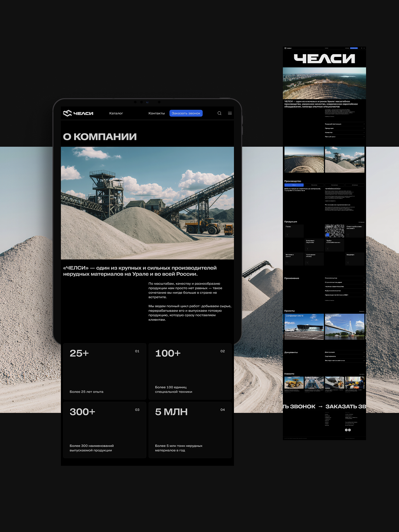Expand the Строительство дорог accordion row
The image size is (399, 532).
[x=344, y=282]
